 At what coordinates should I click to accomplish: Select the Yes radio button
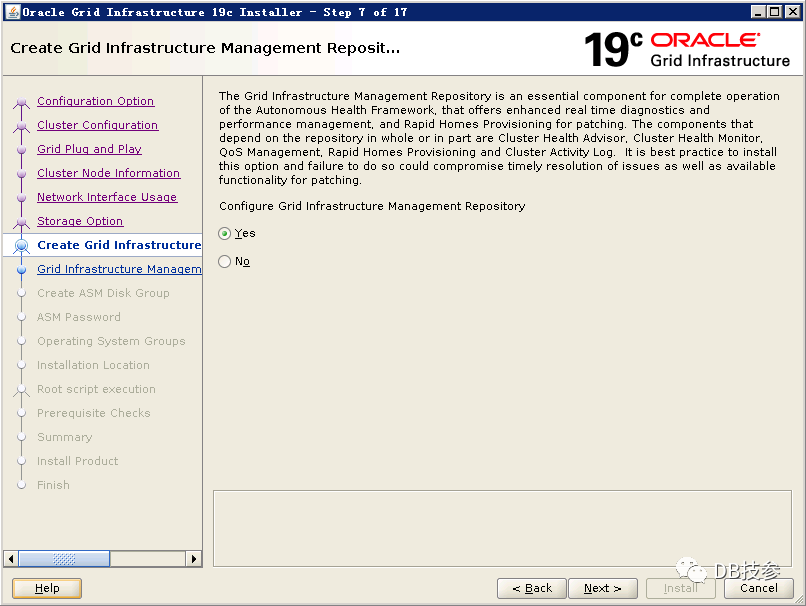(x=224, y=234)
